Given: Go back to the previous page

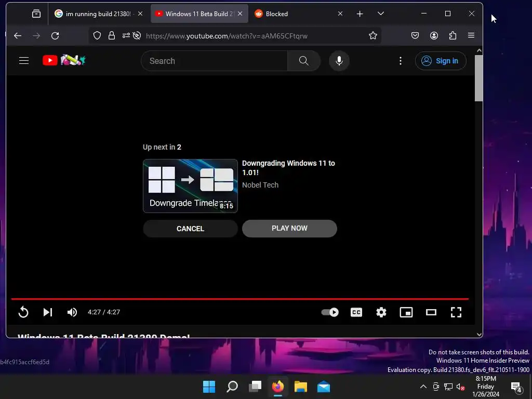Looking at the screenshot, I should coord(18,36).
